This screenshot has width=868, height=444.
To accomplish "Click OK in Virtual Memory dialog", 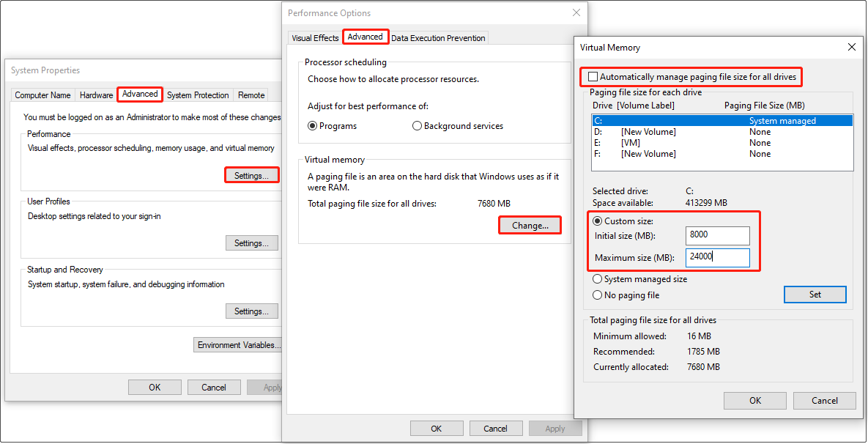I will pos(755,401).
